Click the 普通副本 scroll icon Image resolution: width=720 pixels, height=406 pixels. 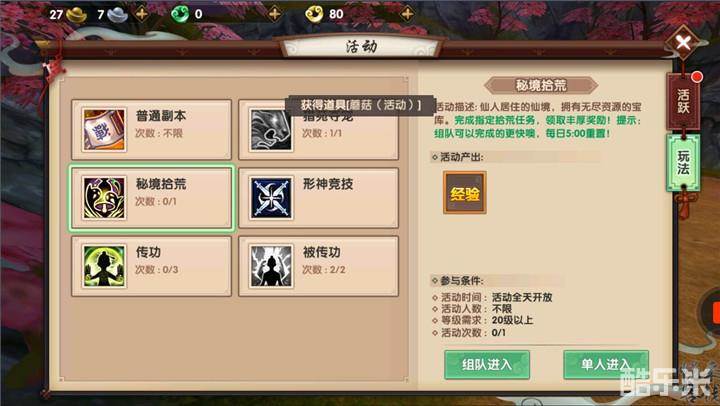click(x=104, y=130)
